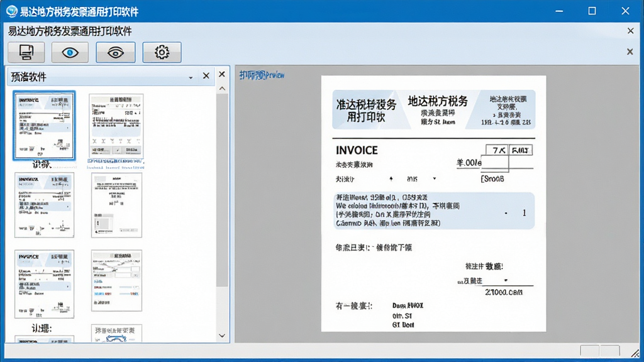Click the blue Preview label above the page

[x=262, y=75]
